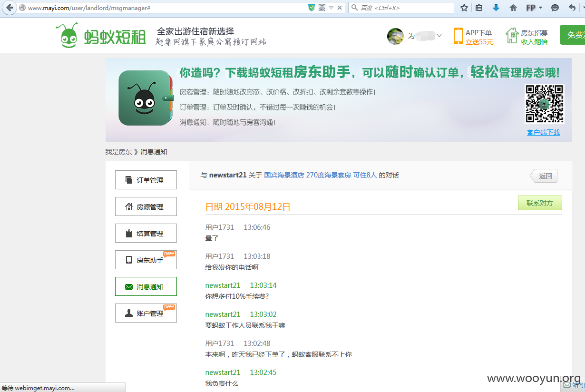Go to the browser home page icon
The height and width of the screenshot is (392, 585).
[x=513, y=8]
